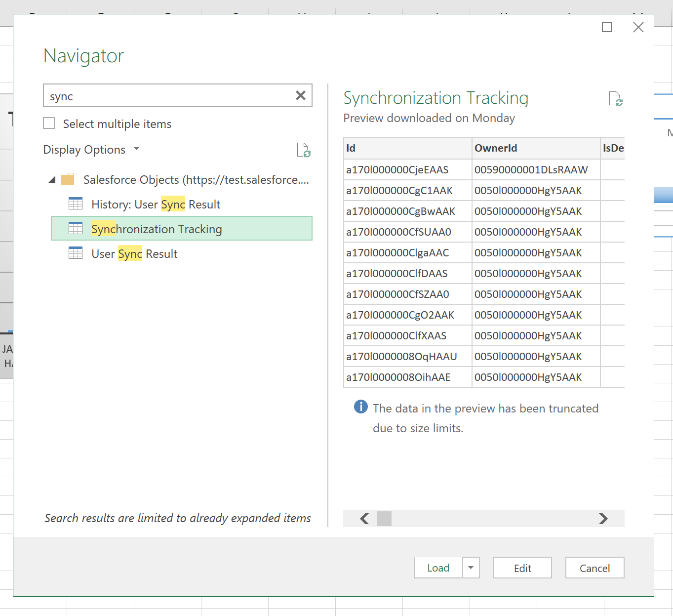Click the Load button
673x616 pixels.
coord(438,568)
